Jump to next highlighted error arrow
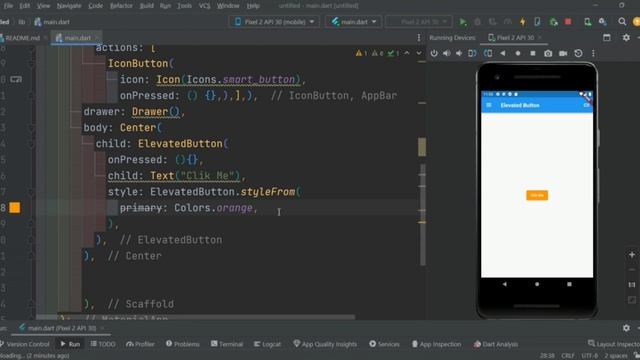This screenshot has width=640, height=360. coord(419,53)
